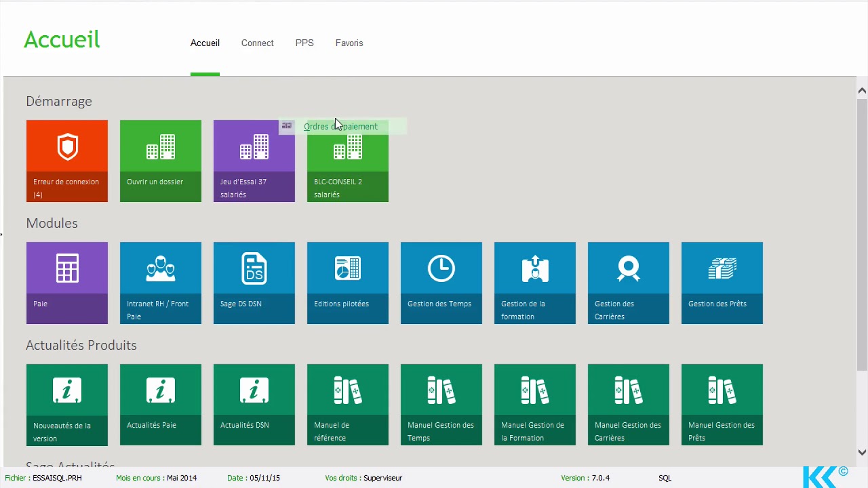Open Intranet RH / Front Paie module

tap(161, 283)
